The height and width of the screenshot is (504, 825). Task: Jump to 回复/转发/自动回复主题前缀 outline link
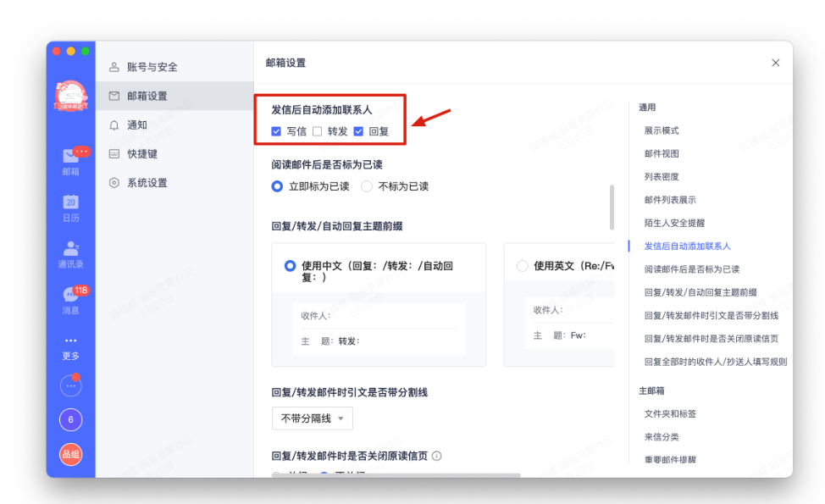click(x=700, y=292)
